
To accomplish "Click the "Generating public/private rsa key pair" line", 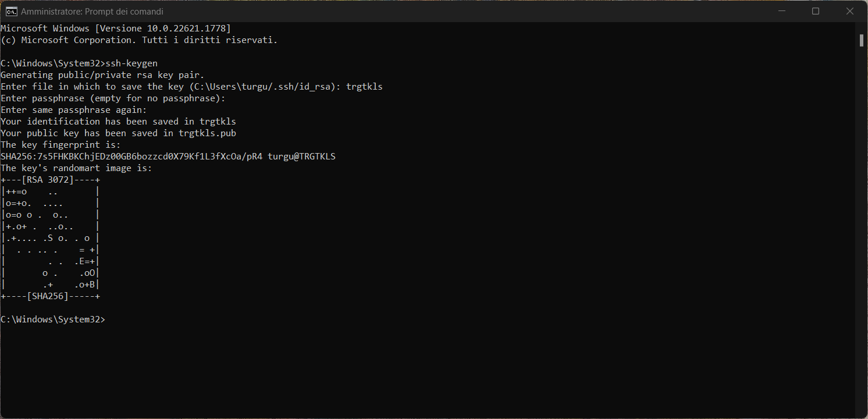I will pos(102,75).
